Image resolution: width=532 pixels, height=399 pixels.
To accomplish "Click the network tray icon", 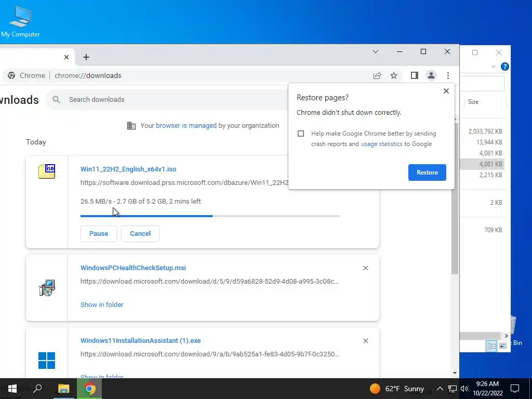I will tap(452, 389).
